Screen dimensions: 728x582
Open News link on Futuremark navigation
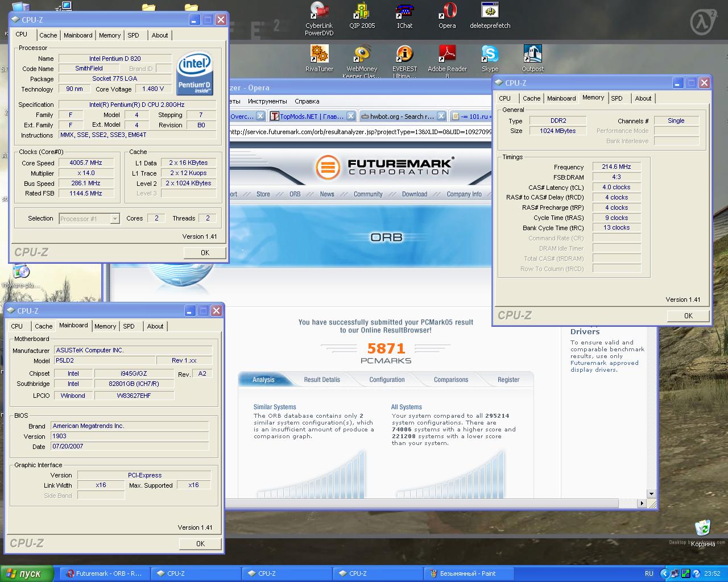coord(327,194)
